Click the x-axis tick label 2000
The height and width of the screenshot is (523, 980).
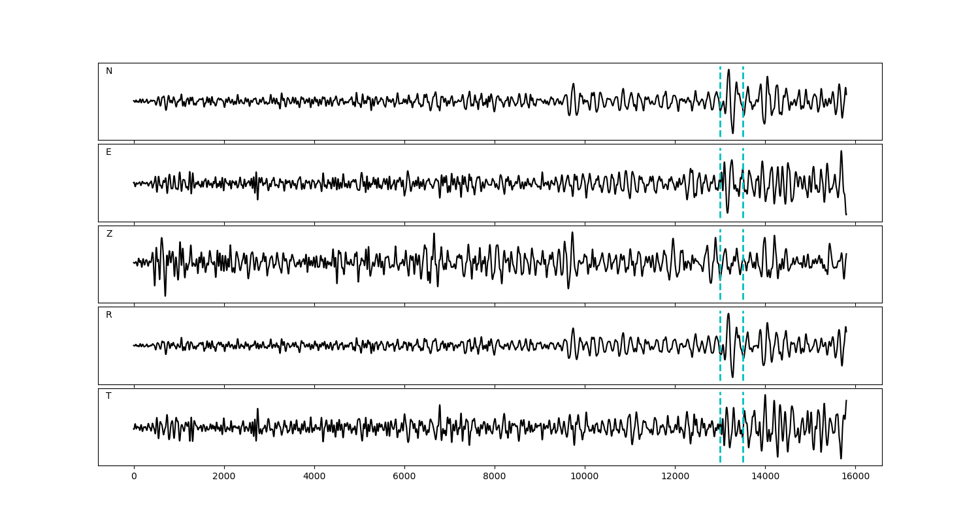point(224,477)
